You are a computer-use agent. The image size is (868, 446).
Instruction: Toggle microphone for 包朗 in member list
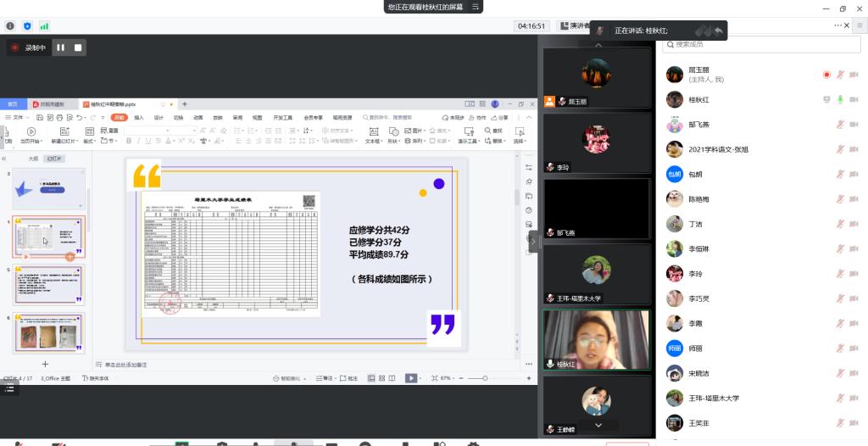click(840, 175)
